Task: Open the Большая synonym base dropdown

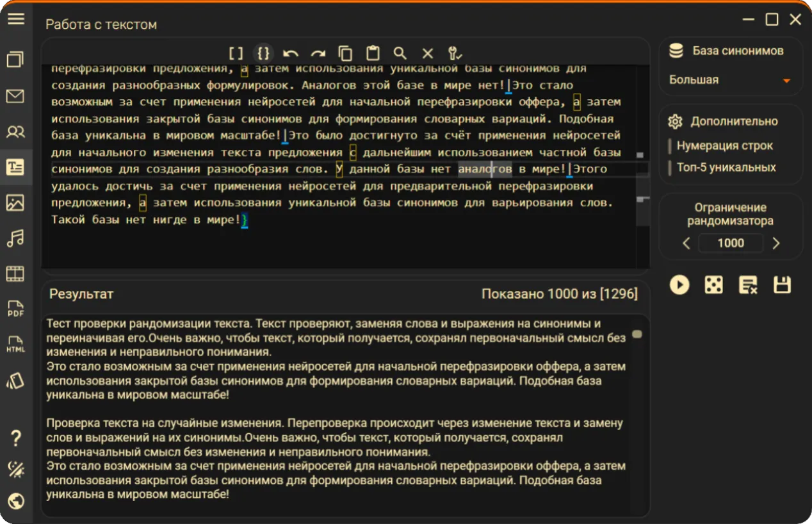Action: [x=730, y=80]
